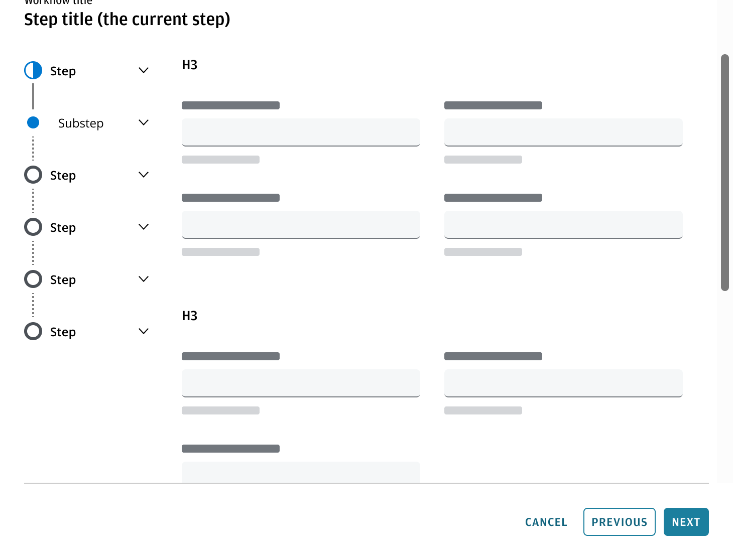The height and width of the screenshot is (560, 733).
Task: Collapse the Substep using its chevron
Action: click(144, 122)
